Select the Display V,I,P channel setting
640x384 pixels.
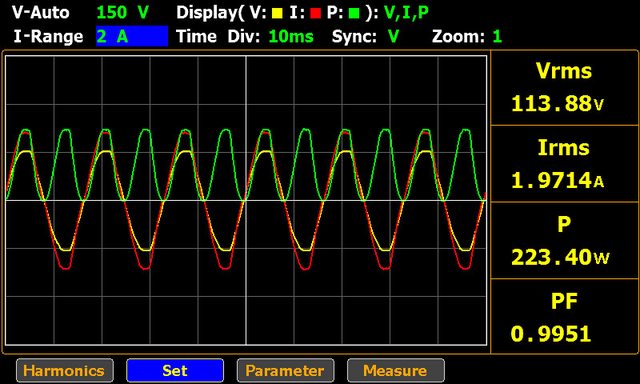coord(407,13)
